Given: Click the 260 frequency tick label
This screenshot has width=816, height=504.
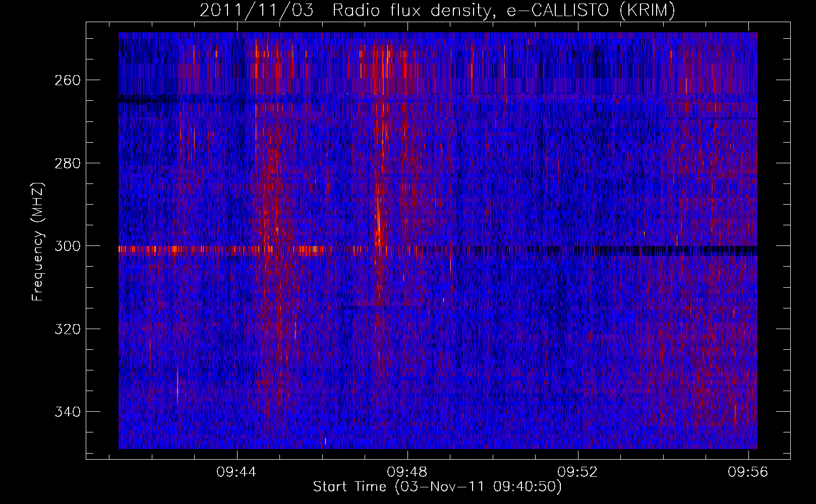Looking at the screenshot, I should (x=68, y=80).
